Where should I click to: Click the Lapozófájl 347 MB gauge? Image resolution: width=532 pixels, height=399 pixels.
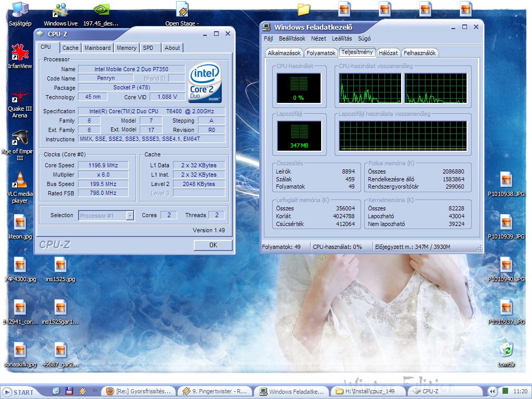coord(299,136)
